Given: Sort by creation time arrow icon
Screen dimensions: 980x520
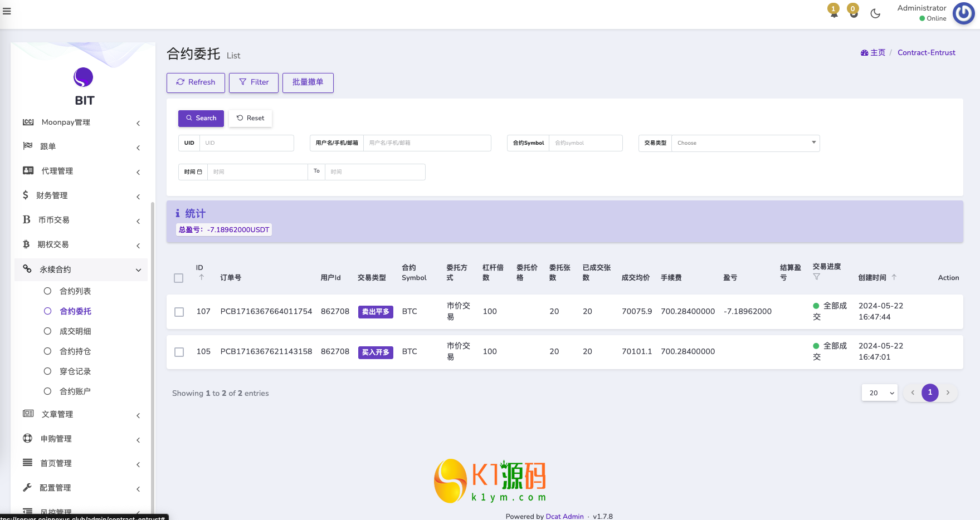Looking at the screenshot, I should pos(894,277).
